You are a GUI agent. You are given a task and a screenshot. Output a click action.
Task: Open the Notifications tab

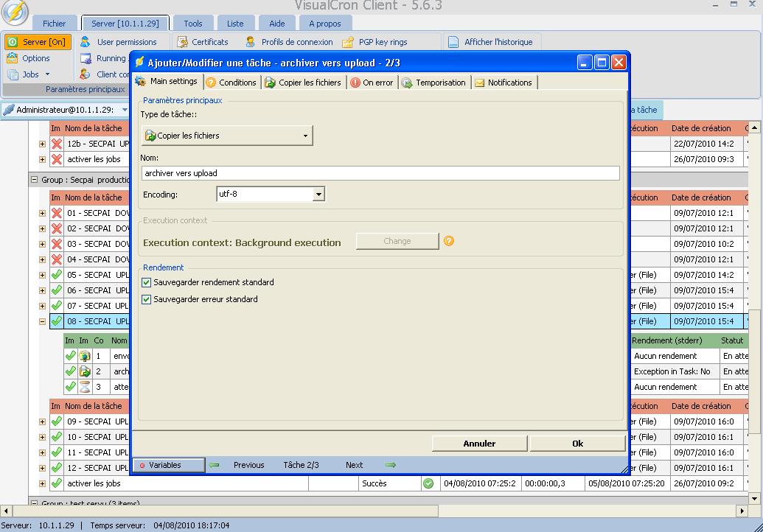pos(504,83)
